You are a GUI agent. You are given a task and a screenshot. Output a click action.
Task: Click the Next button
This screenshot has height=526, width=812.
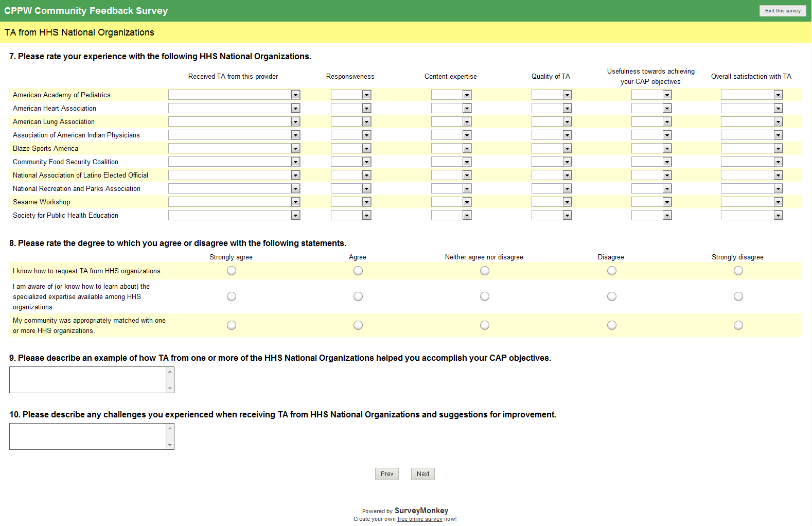pyautogui.click(x=422, y=474)
